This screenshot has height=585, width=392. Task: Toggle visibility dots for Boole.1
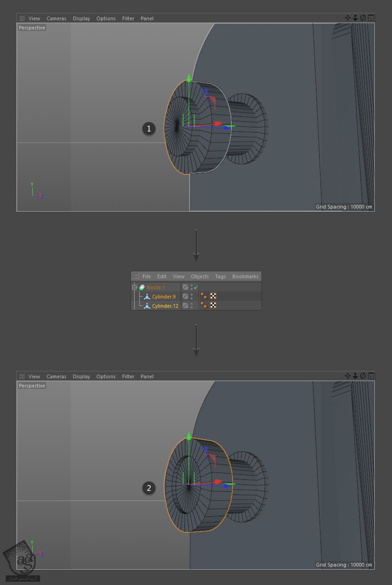(x=191, y=287)
